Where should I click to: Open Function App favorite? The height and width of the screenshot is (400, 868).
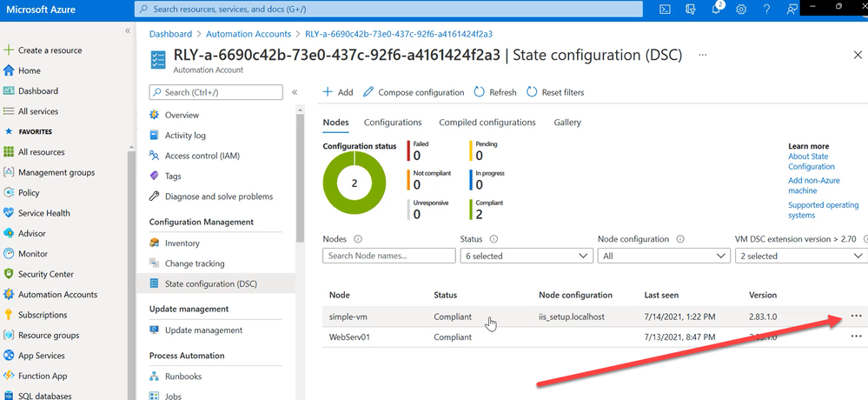click(42, 377)
